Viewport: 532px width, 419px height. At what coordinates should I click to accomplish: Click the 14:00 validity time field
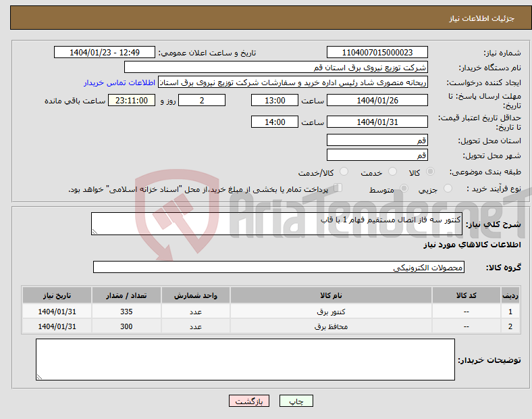pos(275,122)
